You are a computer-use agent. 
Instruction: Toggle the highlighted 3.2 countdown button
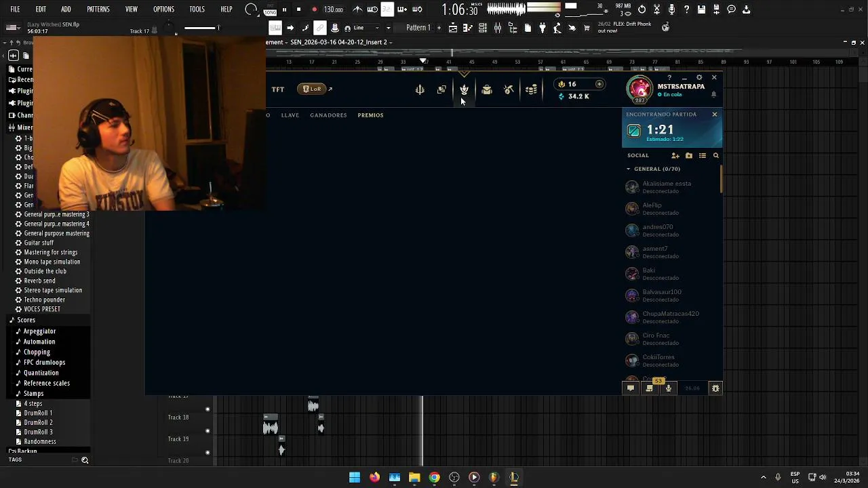tap(387, 9)
